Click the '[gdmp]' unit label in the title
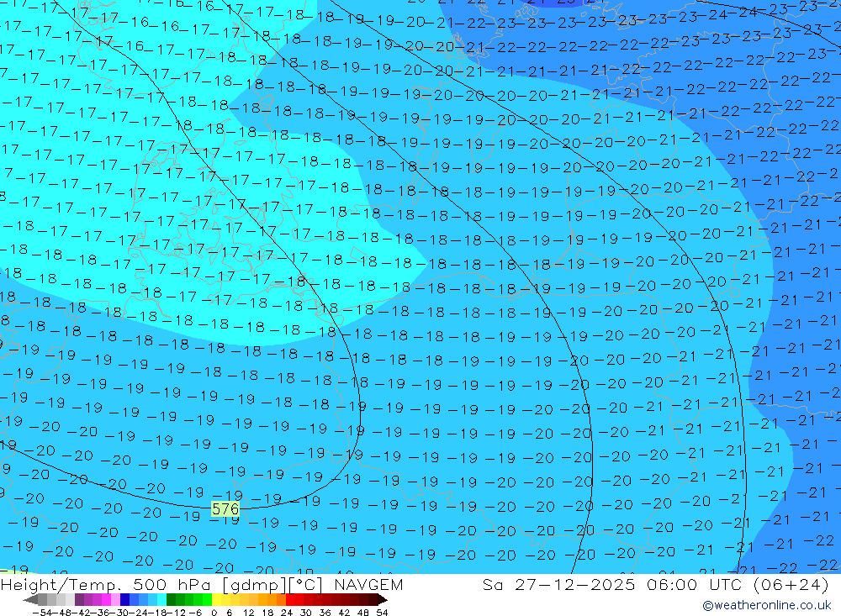Viewport: 841px width, 616px height. [252, 584]
